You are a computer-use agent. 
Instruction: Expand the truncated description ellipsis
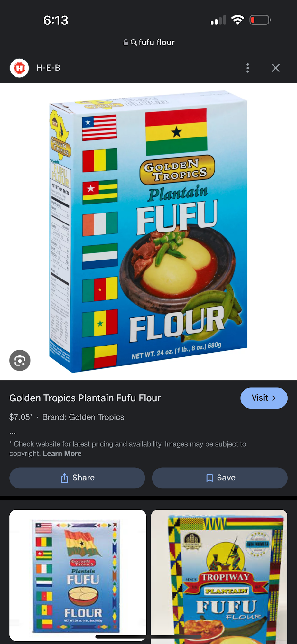pyautogui.click(x=13, y=433)
